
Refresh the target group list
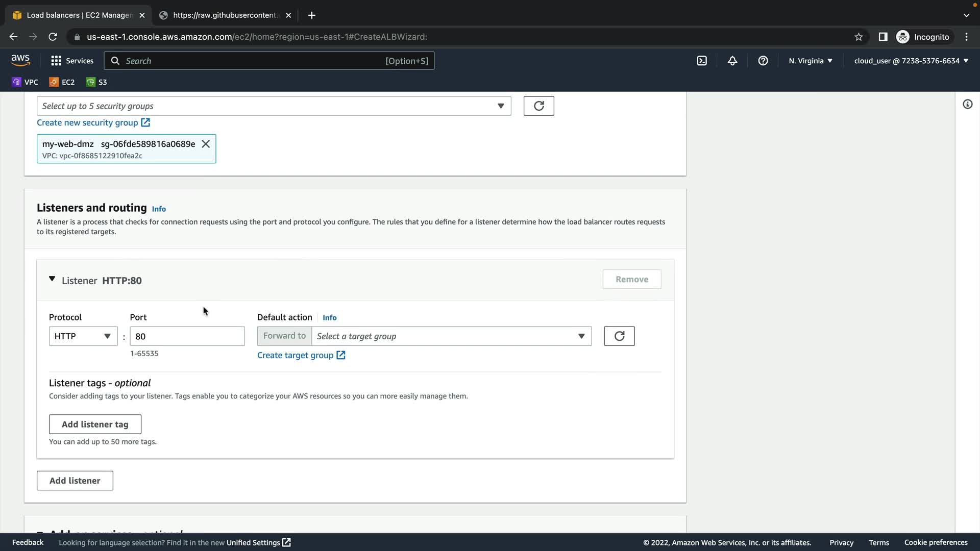(x=619, y=336)
